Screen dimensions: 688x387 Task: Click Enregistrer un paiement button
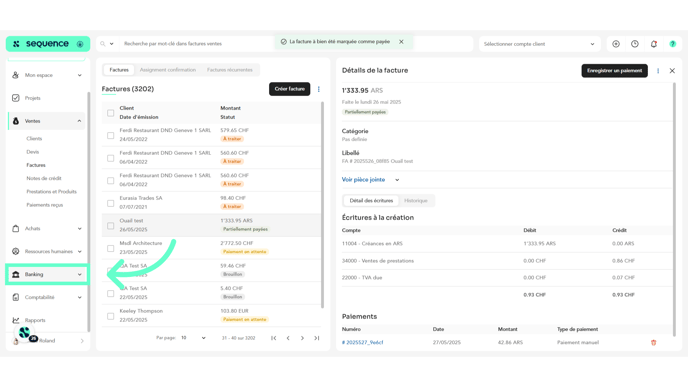614,71
